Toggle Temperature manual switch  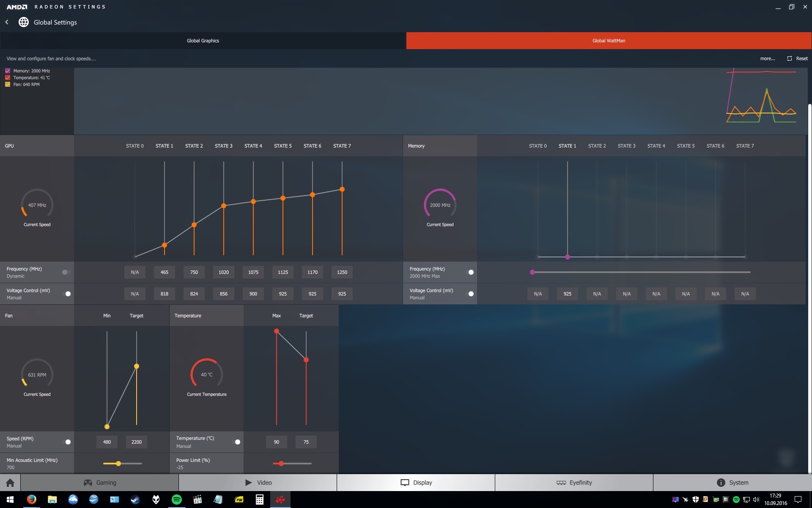tap(236, 442)
